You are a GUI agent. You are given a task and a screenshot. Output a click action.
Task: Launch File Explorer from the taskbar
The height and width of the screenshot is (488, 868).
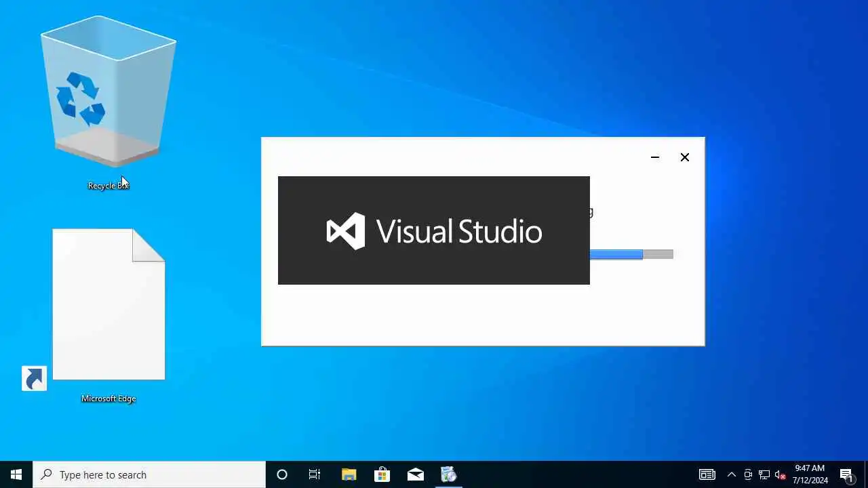tap(349, 474)
